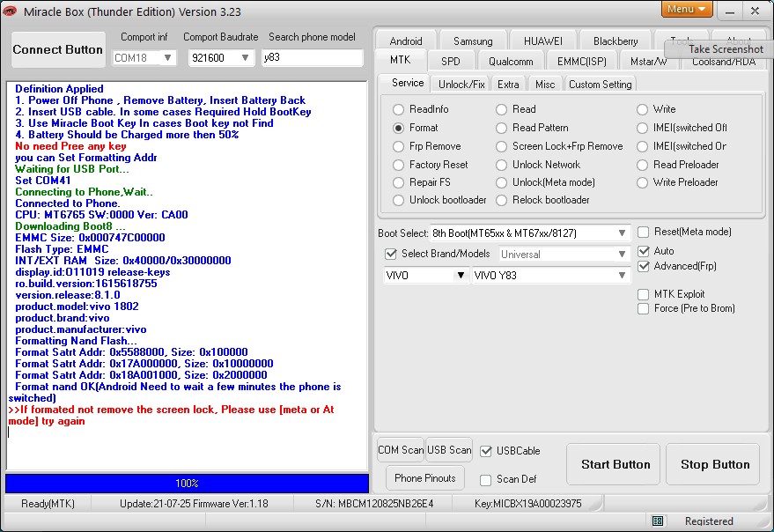Enable the MTK Exploit checkbox

(643, 294)
